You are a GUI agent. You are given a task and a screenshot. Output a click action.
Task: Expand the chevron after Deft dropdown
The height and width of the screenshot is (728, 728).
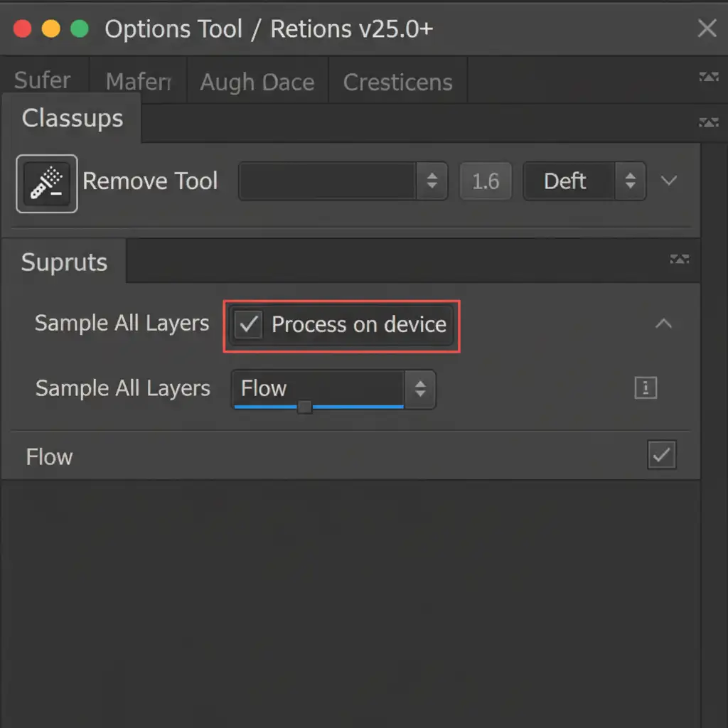[668, 181]
